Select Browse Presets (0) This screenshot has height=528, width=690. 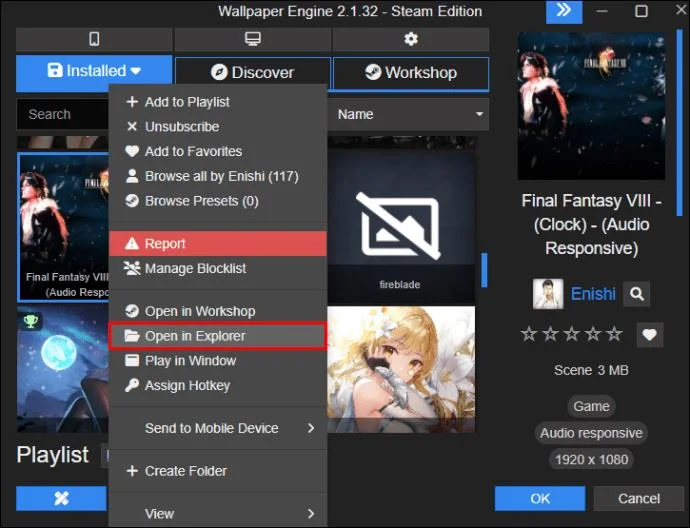[x=218, y=201]
